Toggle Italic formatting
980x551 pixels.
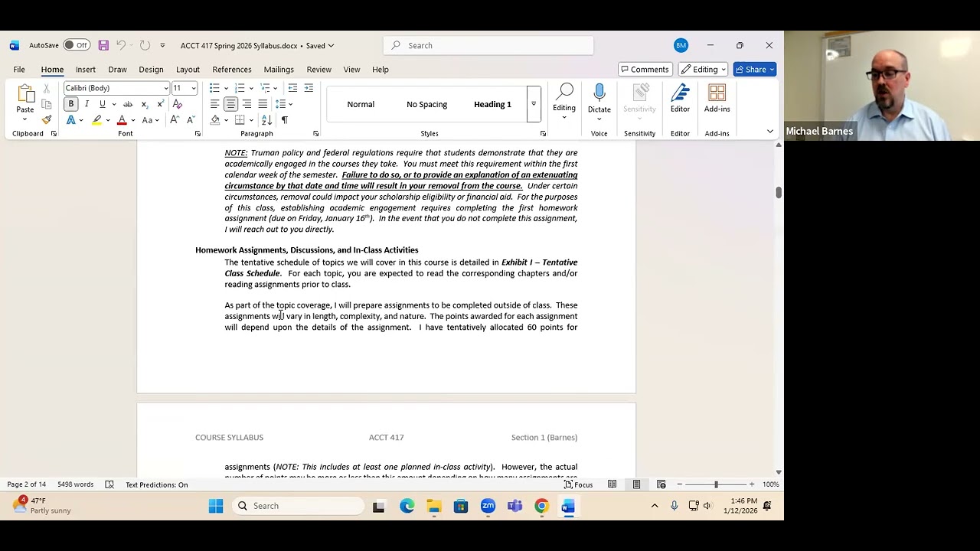pos(87,104)
